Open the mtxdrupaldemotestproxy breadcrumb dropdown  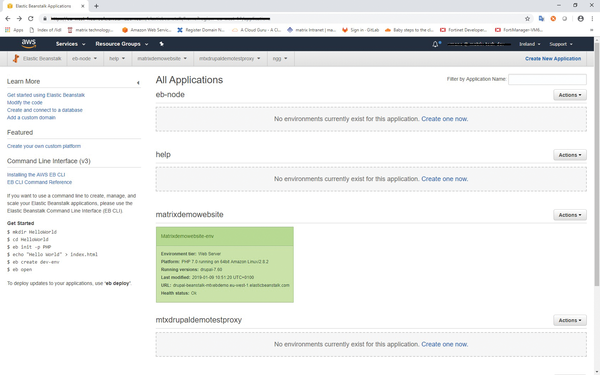tap(230, 59)
